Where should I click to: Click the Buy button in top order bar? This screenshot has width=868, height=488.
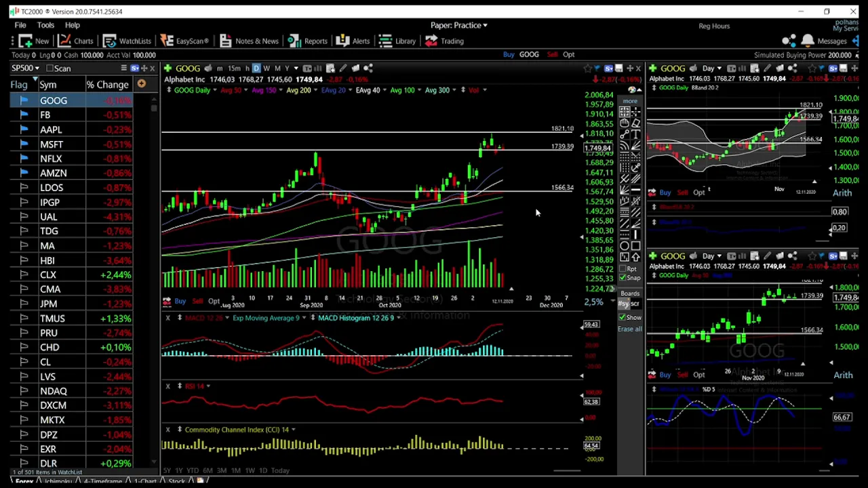coord(509,55)
